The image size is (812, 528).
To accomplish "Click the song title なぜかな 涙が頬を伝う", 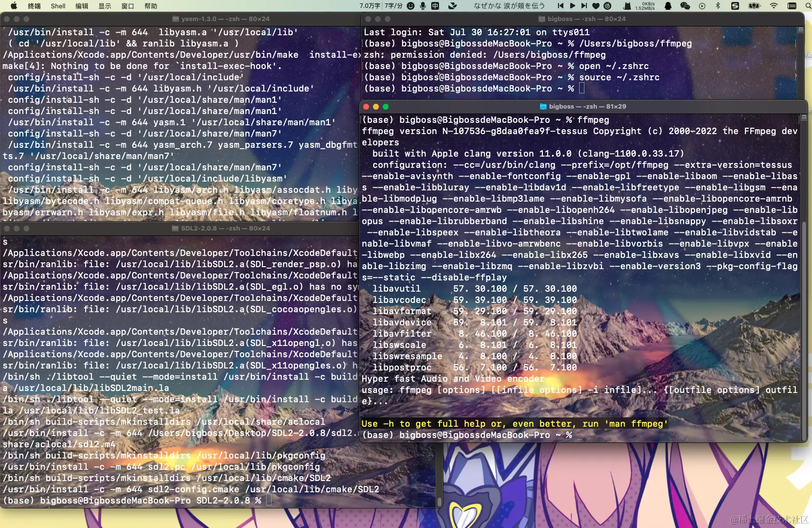I will 509,6.
